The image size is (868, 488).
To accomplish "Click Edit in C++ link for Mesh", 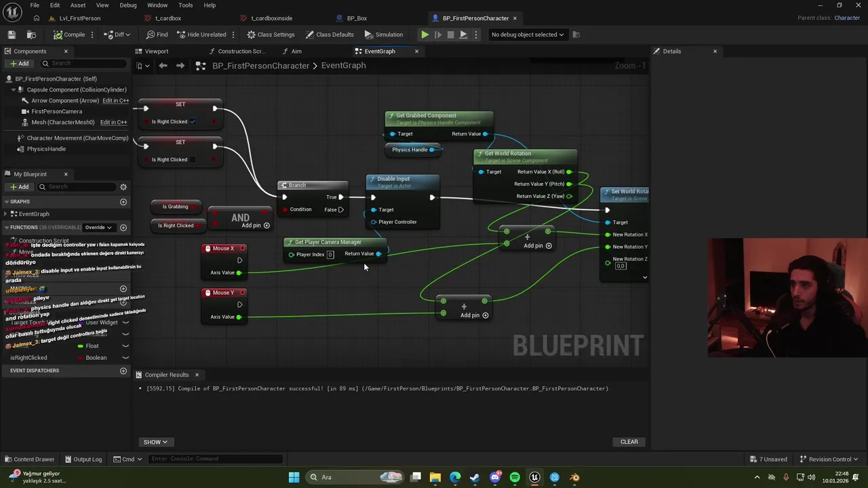I will point(113,123).
